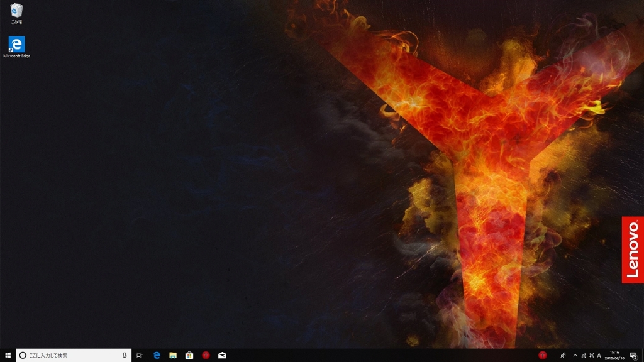This screenshot has width=644, height=362.
Task: Open the People icon in the taskbar
Action: coord(563,355)
